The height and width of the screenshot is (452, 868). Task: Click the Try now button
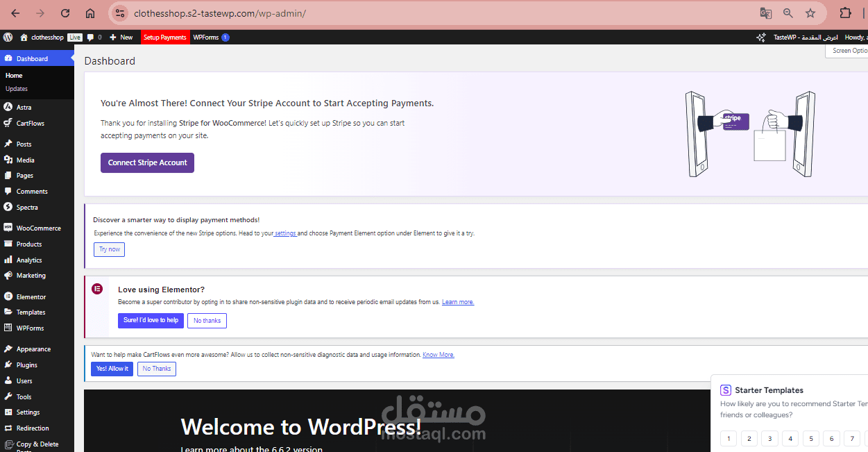[109, 249]
